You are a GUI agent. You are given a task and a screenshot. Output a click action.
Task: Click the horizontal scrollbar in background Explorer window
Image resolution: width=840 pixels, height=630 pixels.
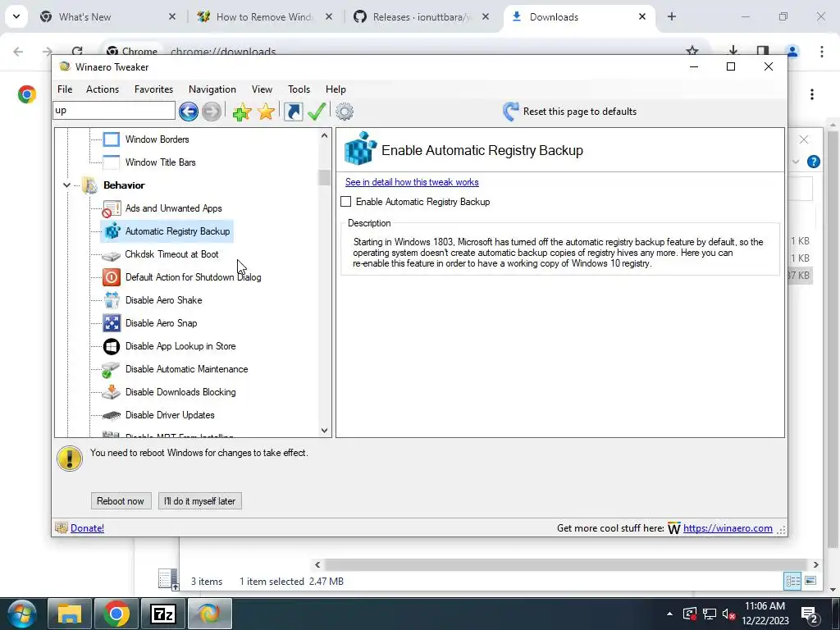(566, 564)
